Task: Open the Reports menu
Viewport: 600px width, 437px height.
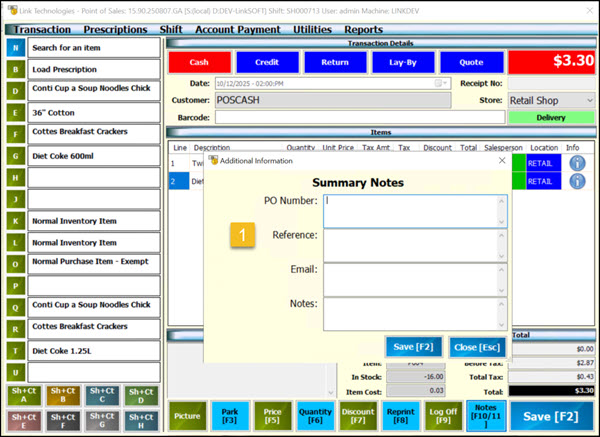Action: click(x=363, y=30)
